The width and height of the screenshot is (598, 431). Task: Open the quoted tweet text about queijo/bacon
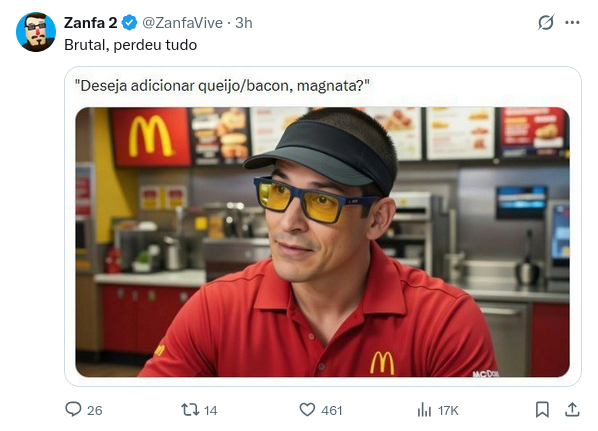(x=222, y=85)
